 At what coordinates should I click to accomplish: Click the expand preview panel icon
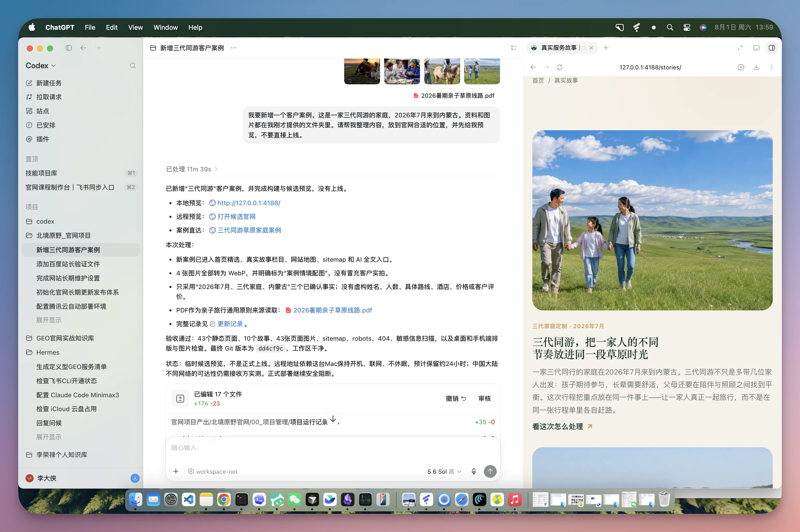click(740, 48)
